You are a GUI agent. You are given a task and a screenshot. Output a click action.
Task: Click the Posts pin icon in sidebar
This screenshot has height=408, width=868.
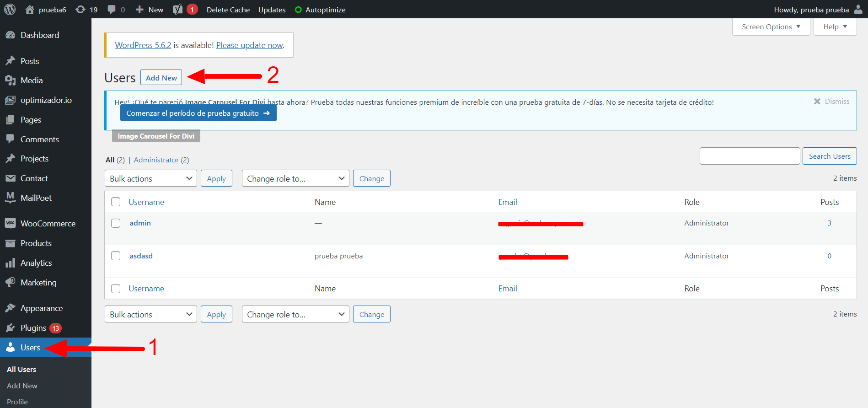click(x=10, y=61)
